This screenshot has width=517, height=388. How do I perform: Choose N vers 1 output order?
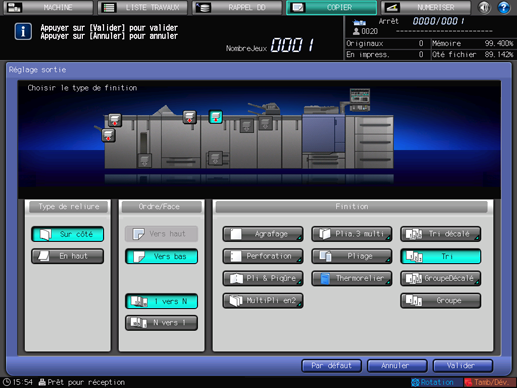click(x=162, y=323)
